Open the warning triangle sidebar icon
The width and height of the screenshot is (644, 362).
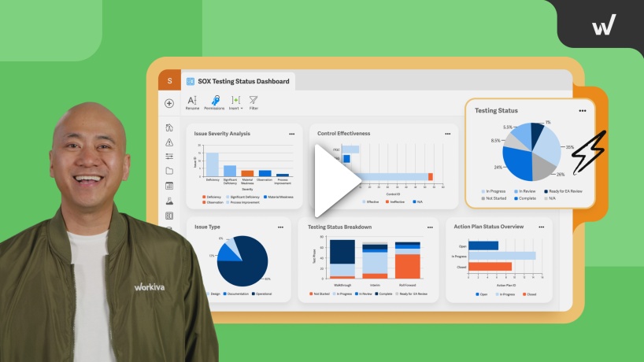(169, 142)
